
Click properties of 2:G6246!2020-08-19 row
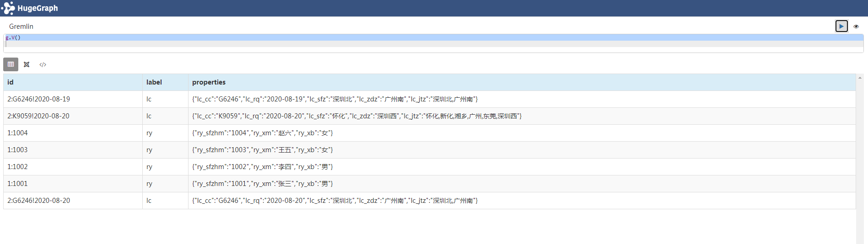coord(522,99)
